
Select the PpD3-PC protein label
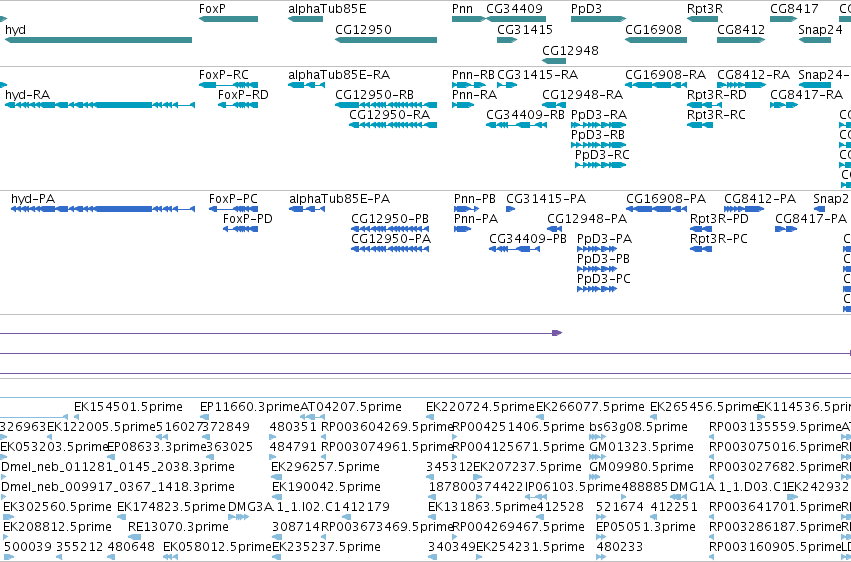click(x=604, y=279)
